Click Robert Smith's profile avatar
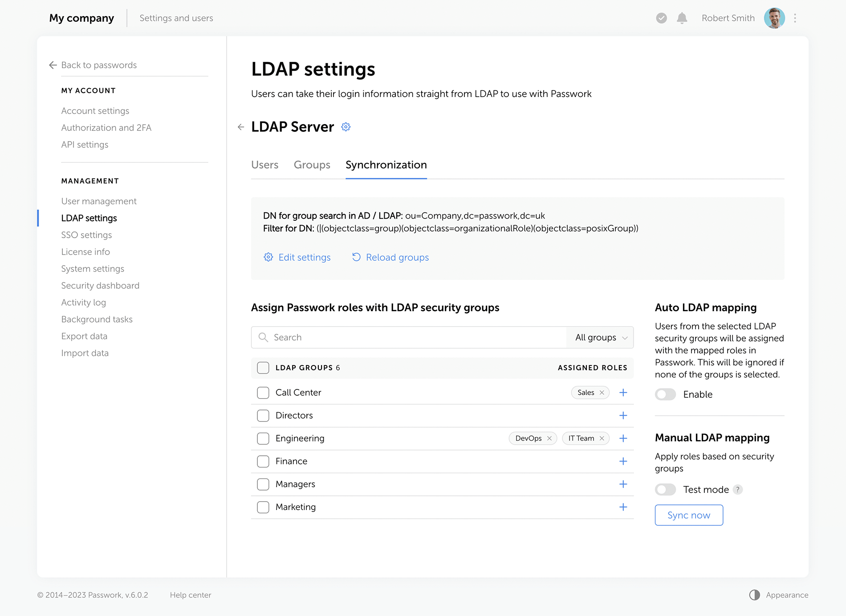This screenshot has height=616, width=846. click(774, 18)
